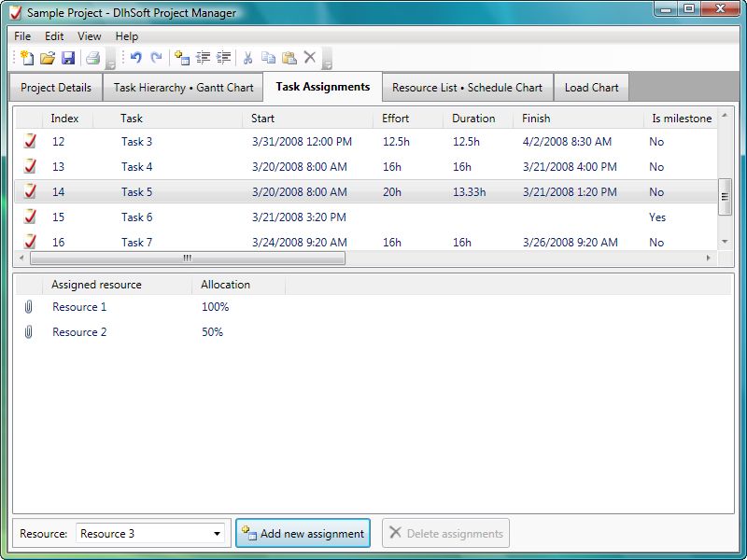Paste from the clipboard
The height and width of the screenshot is (560, 747).
coord(289,58)
